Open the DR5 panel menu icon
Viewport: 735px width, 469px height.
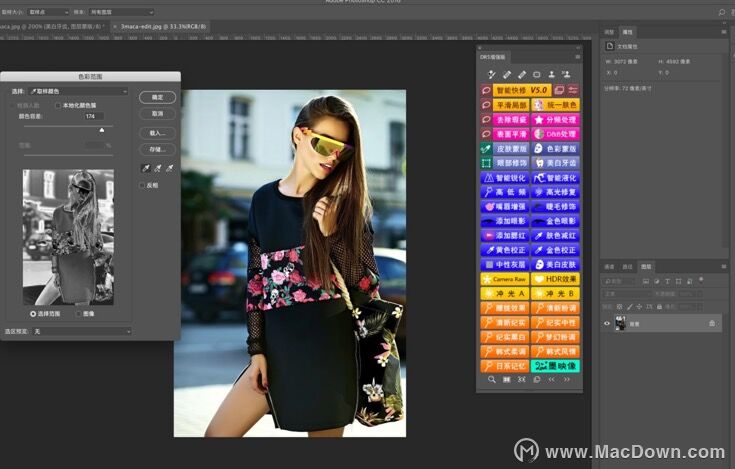tap(578, 57)
